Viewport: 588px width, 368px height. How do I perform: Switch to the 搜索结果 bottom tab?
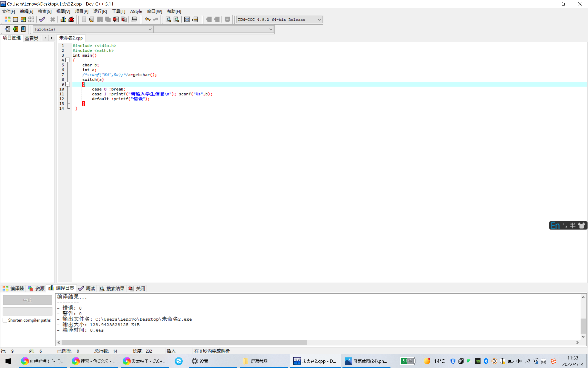[112, 288]
